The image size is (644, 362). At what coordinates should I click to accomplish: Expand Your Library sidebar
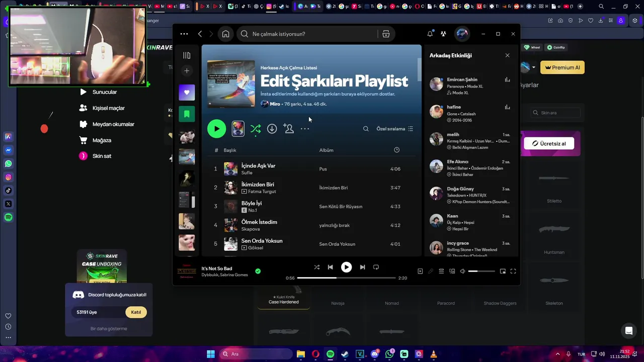click(187, 55)
